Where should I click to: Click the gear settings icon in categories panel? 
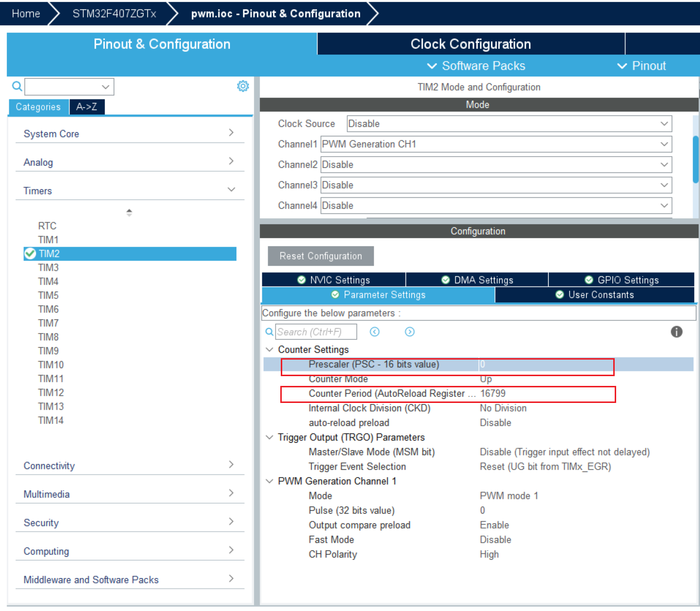(243, 86)
